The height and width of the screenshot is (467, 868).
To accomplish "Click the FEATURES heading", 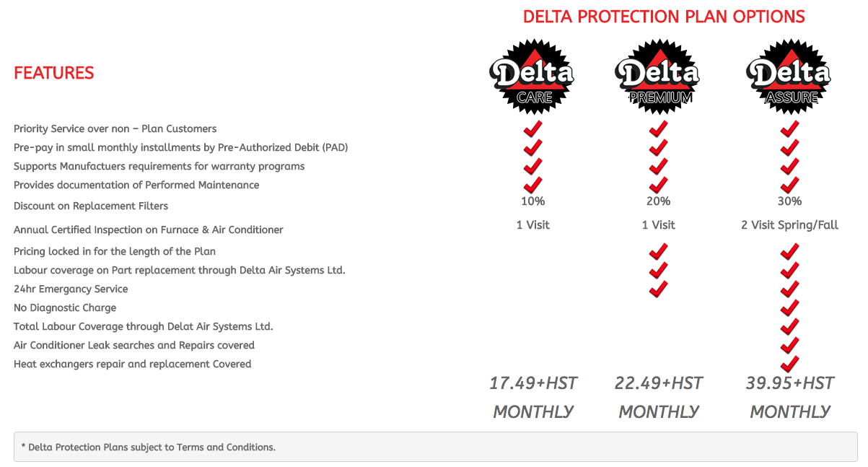I will click(54, 73).
